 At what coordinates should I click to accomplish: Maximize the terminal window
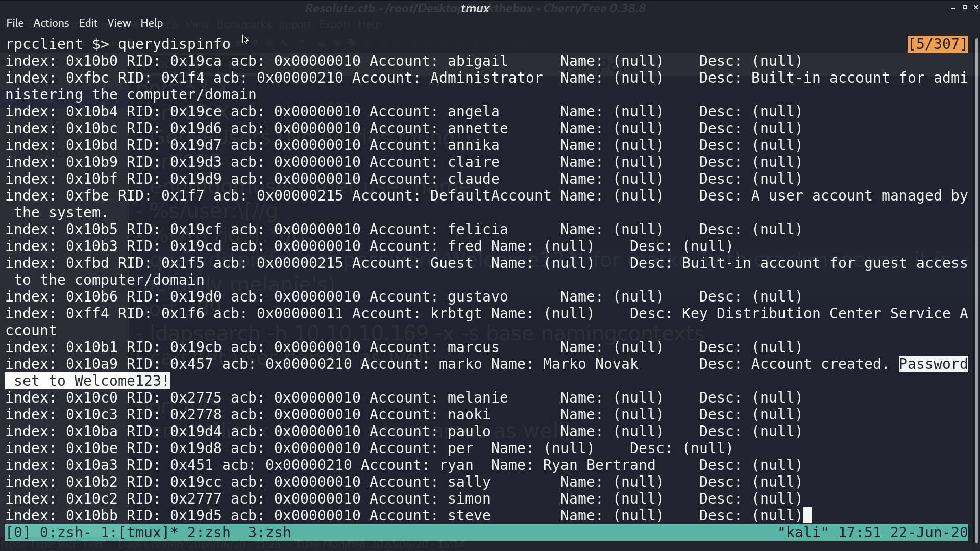[x=964, y=8]
